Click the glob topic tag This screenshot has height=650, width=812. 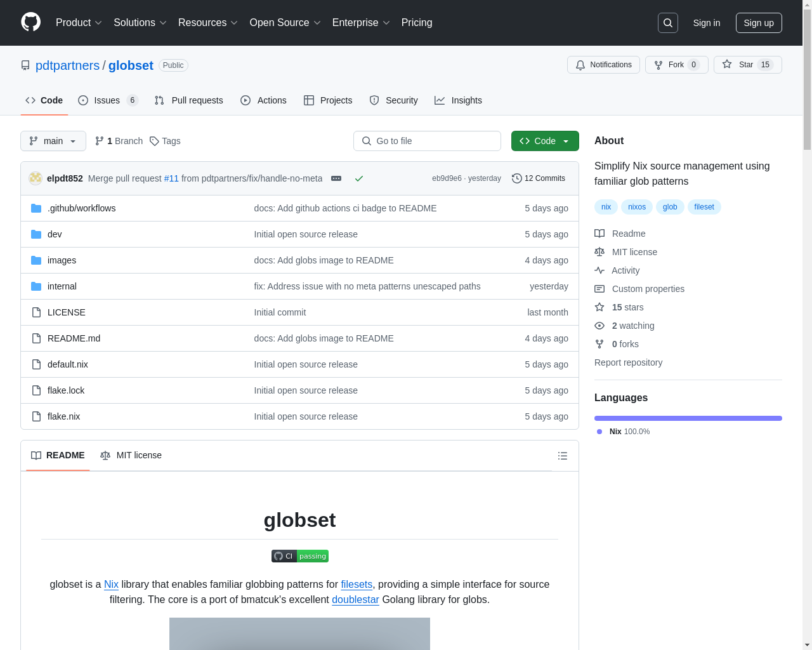click(x=670, y=207)
